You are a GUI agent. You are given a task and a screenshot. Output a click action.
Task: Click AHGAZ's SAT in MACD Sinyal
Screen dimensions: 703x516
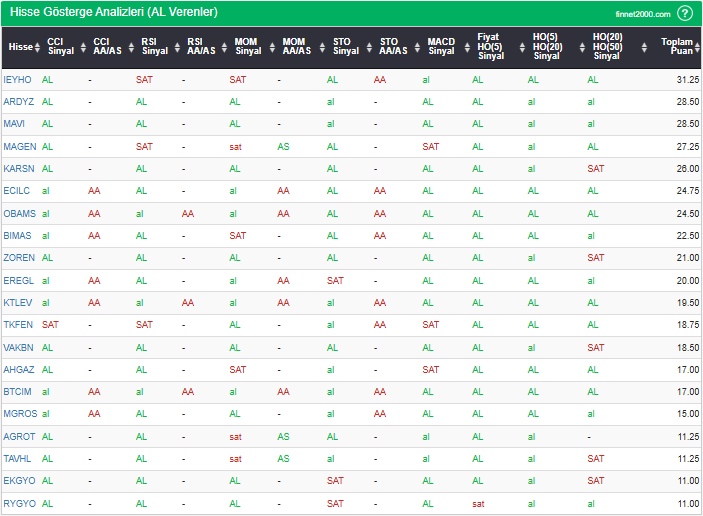click(430, 369)
